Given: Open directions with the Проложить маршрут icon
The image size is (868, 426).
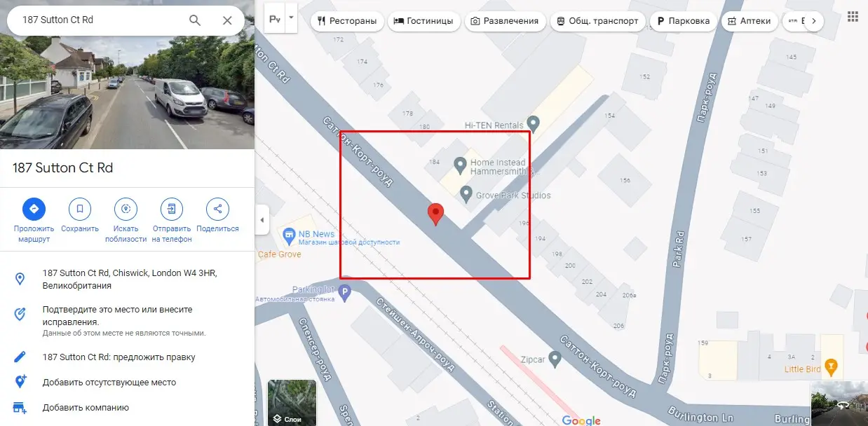Looking at the screenshot, I should [34, 208].
